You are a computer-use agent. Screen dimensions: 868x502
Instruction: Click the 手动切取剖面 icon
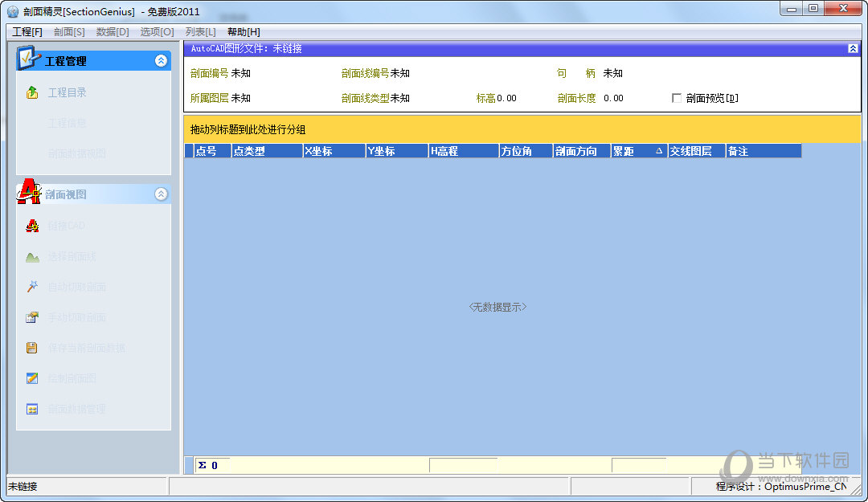pyautogui.click(x=32, y=317)
